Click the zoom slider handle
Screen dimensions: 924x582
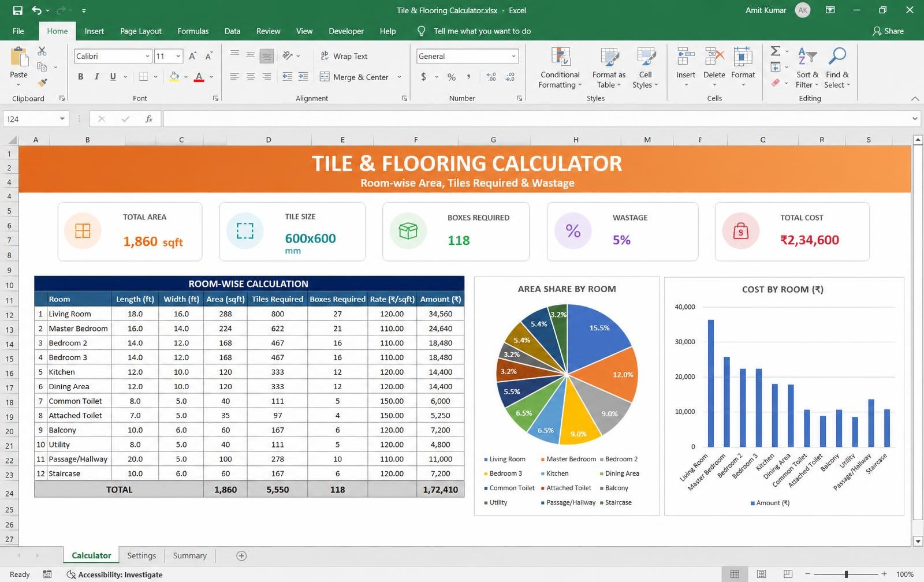(846, 574)
